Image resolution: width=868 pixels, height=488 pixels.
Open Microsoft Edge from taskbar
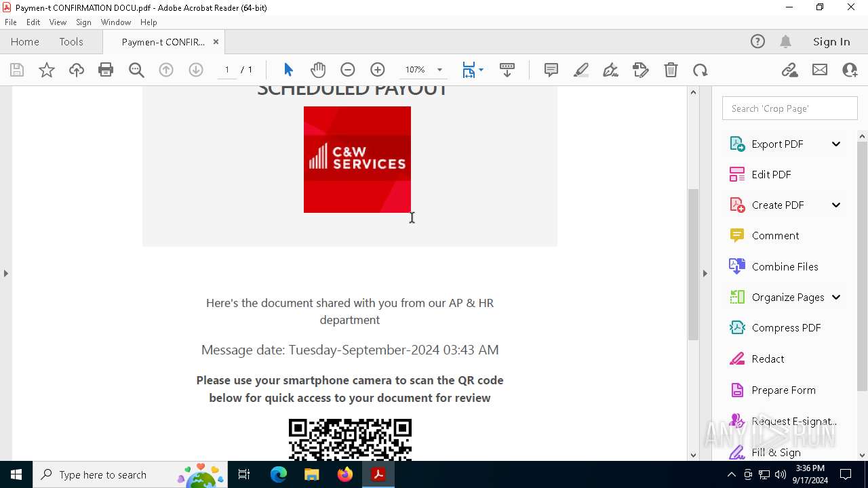pos(279,474)
